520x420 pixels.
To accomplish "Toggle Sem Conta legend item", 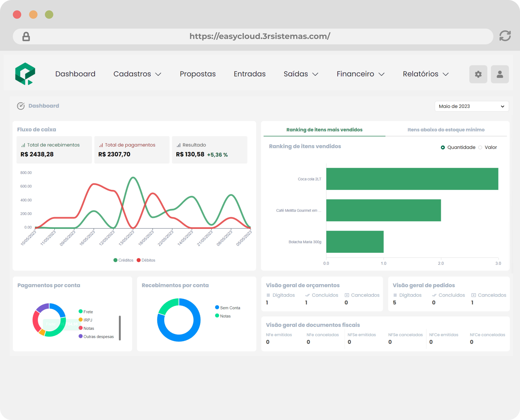I will point(228,307).
